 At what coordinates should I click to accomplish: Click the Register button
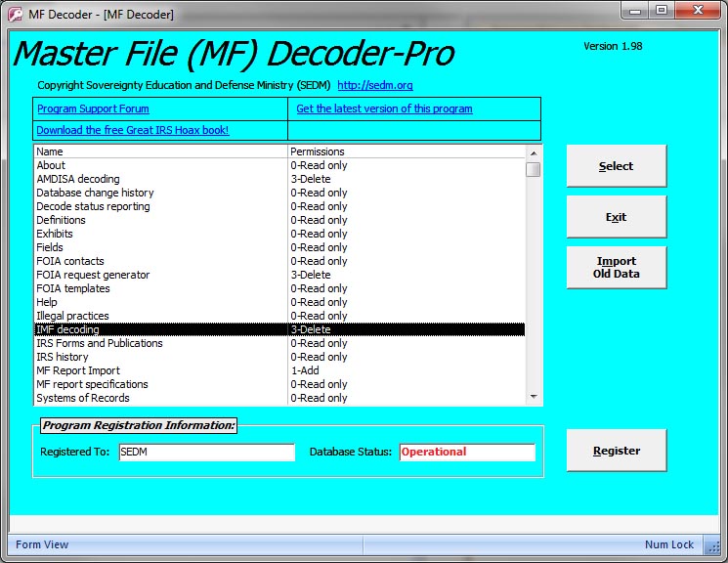coord(616,451)
